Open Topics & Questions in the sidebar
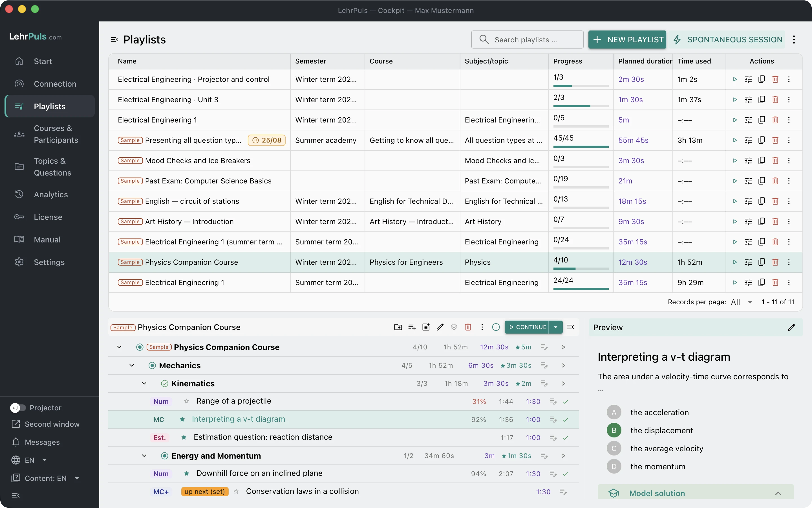This screenshot has width=812, height=508. [x=50, y=167]
